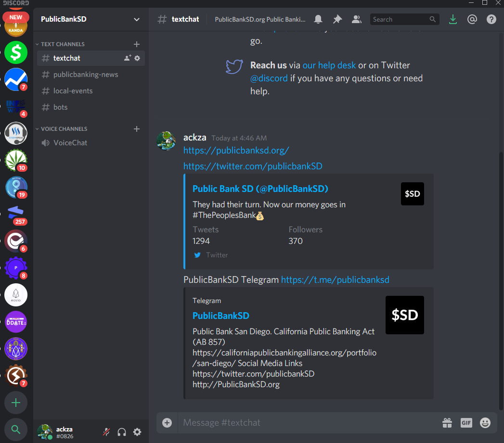The width and height of the screenshot is (504, 443).
Task: Open the help question mark icon
Action: (x=491, y=19)
